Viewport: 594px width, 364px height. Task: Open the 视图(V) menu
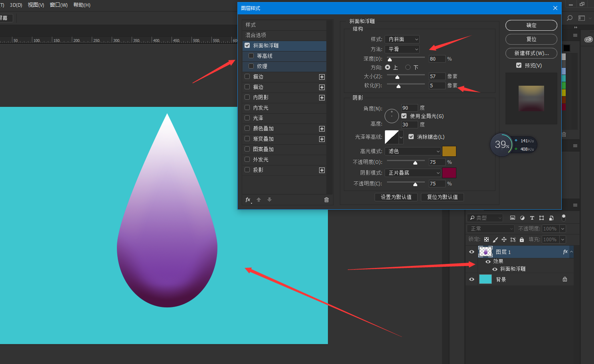36,5
